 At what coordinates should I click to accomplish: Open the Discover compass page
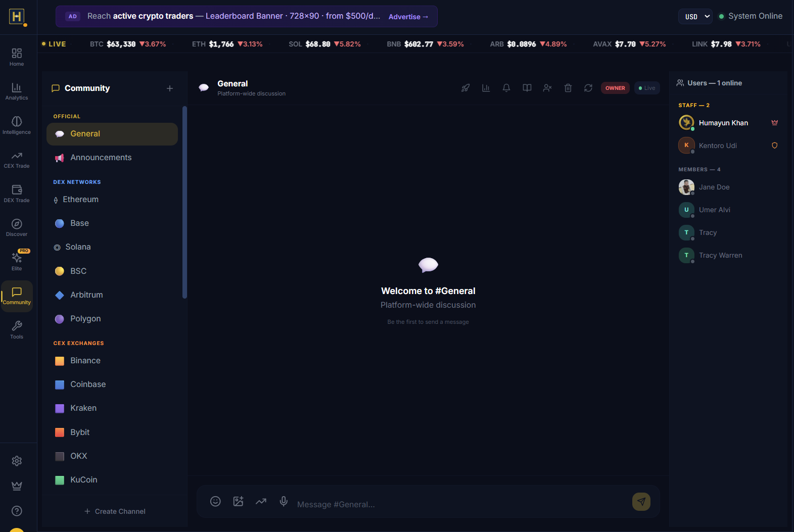tap(17, 227)
